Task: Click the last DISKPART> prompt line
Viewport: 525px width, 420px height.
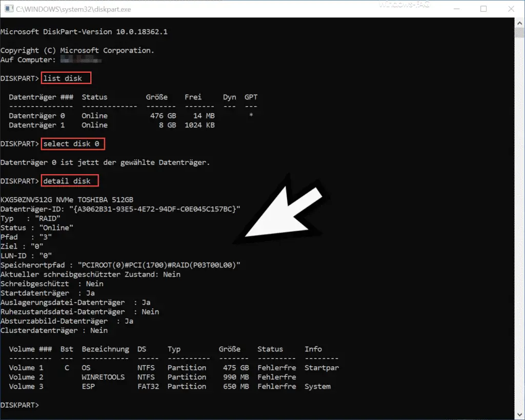Action: 20,405
